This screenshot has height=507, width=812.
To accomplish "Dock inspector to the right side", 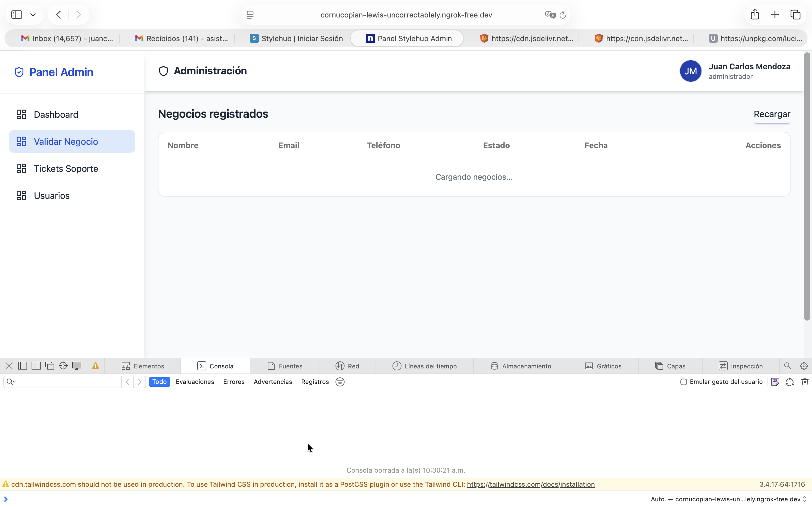I will (36, 366).
